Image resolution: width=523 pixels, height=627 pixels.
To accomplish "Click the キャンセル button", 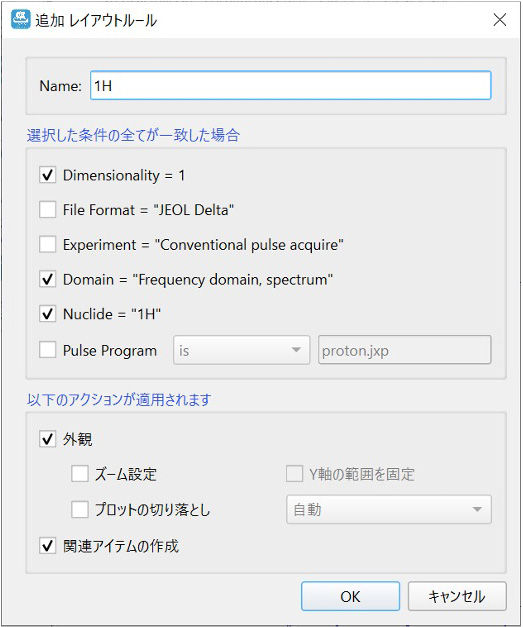I will [x=457, y=596].
